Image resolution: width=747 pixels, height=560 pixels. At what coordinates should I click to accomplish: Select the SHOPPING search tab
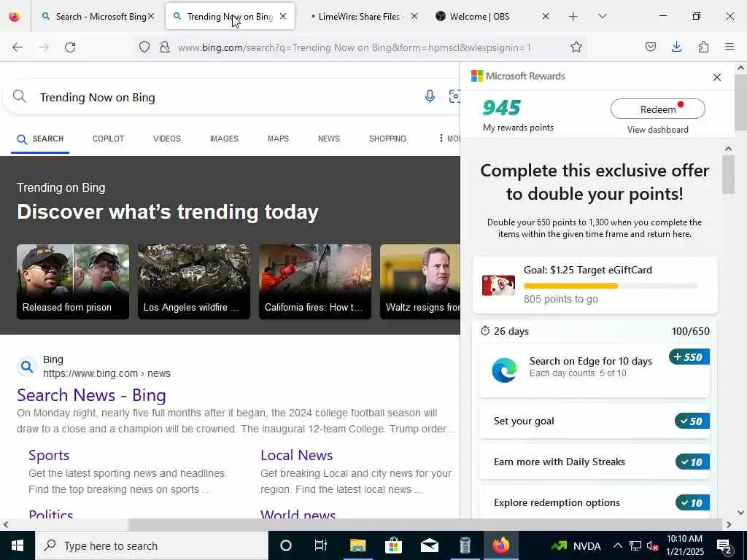pyautogui.click(x=387, y=139)
